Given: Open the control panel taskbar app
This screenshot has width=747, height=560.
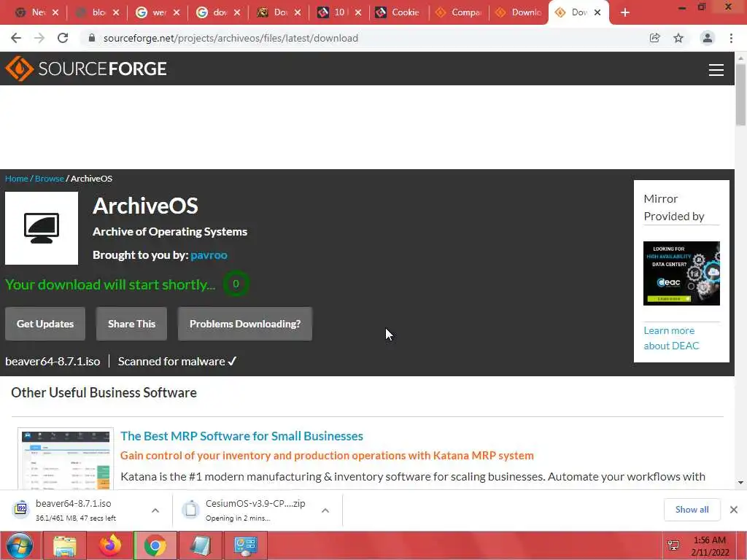Looking at the screenshot, I should 246,545.
